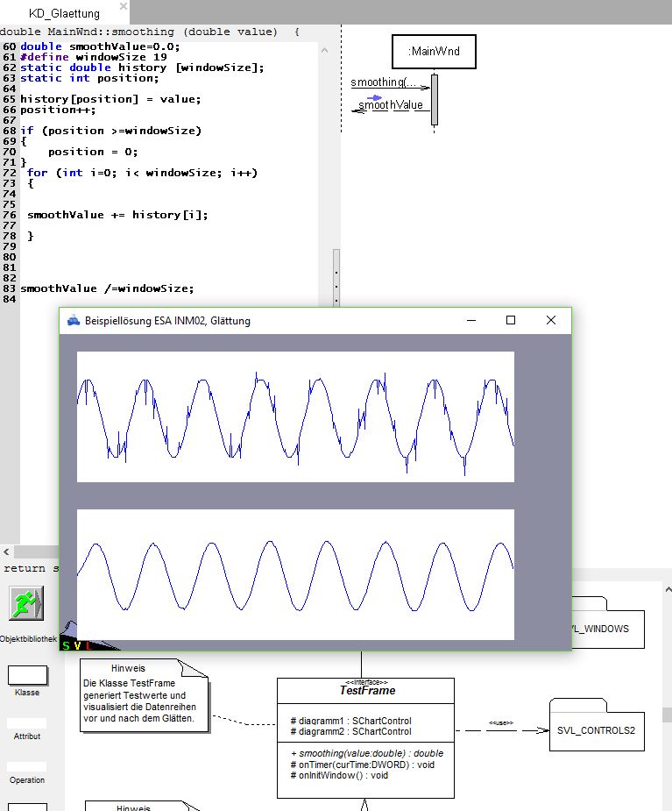Select the :MainWnd lifeline box
This screenshot has height=811, width=672.
(434, 53)
